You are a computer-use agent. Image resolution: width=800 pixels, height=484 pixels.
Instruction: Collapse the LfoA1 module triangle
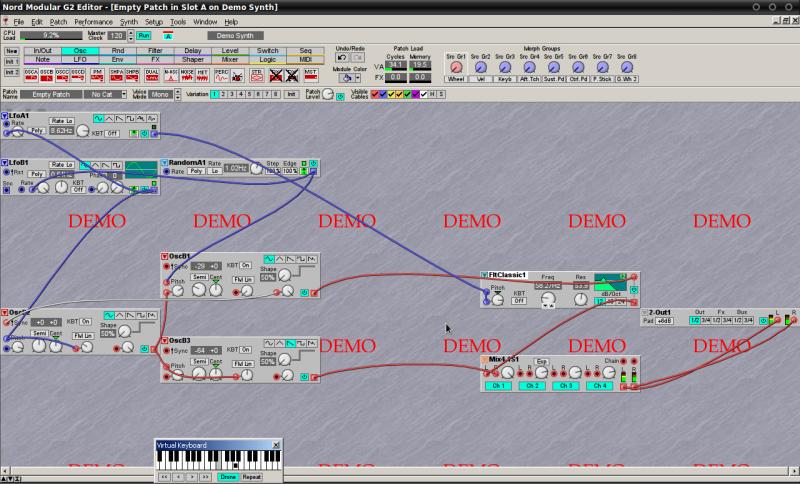[5, 116]
